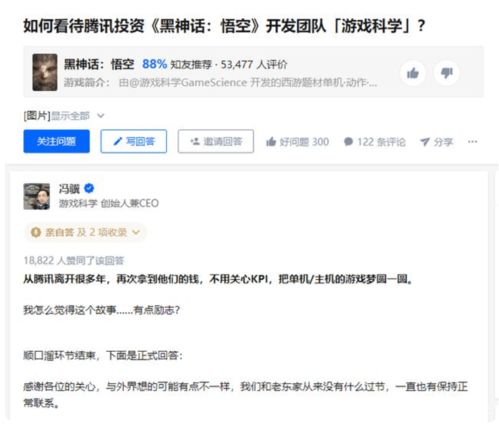The image size is (499, 427).
Task: Click the thumbs-up recommend icon for the game
Action: 413,73
